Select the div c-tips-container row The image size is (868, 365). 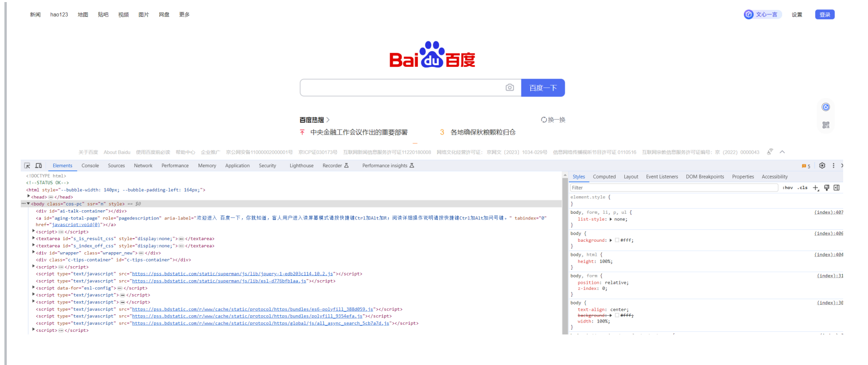113,260
